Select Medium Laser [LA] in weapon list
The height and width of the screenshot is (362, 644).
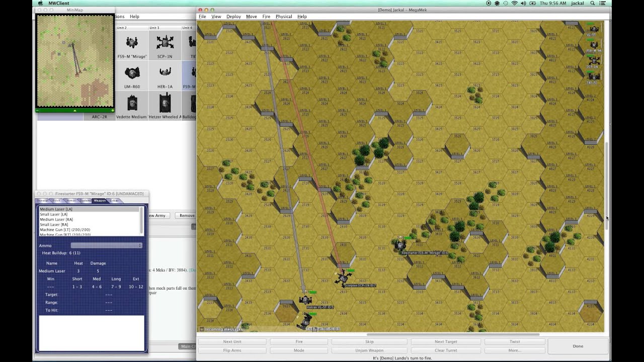pos(89,209)
